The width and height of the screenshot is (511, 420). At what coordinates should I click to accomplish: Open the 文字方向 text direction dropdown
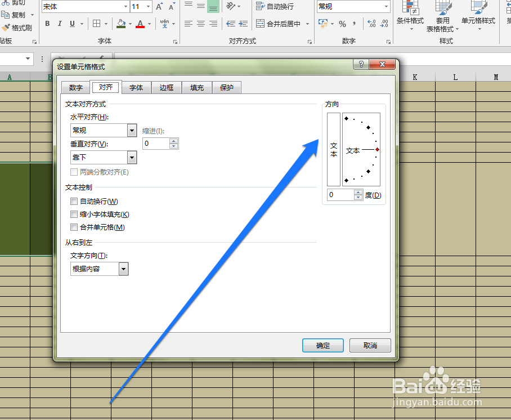(x=124, y=269)
